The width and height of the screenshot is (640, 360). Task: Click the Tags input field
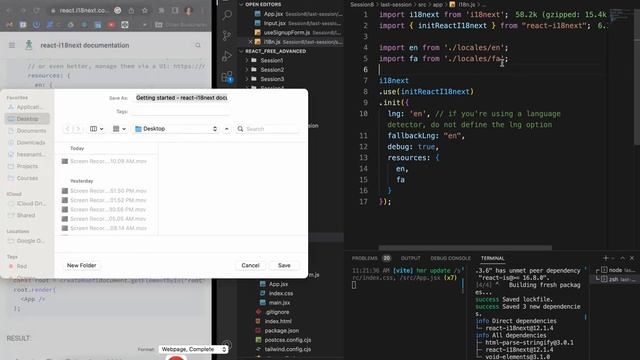click(181, 111)
